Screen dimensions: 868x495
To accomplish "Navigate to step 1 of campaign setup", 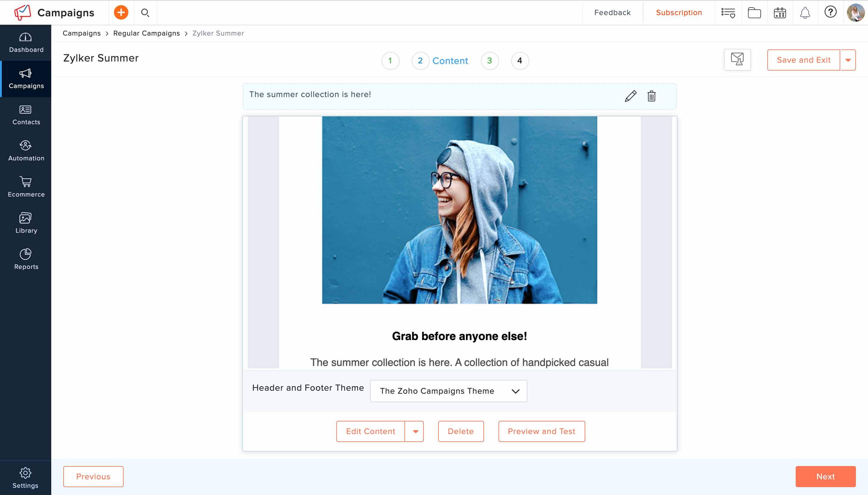I will 390,60.
